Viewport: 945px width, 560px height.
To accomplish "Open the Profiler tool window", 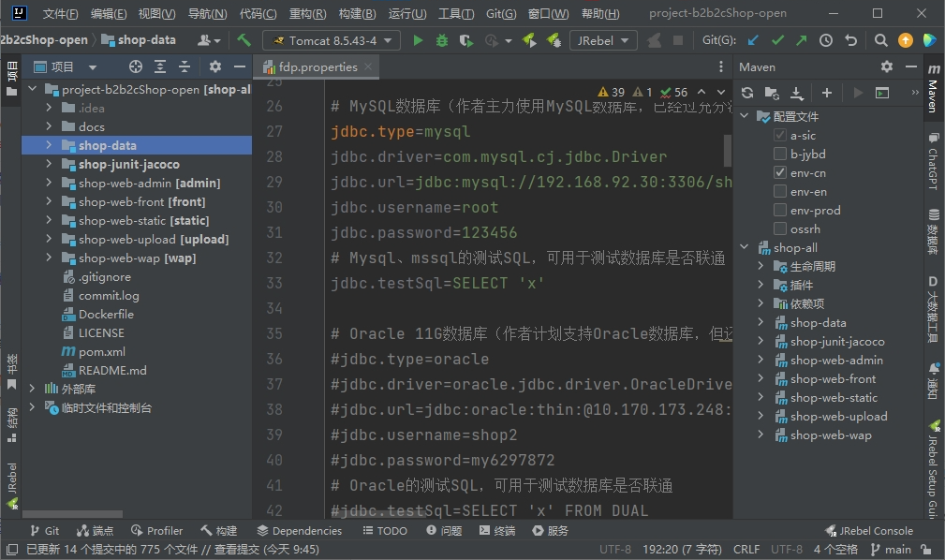I will click(x=156, y=530).
